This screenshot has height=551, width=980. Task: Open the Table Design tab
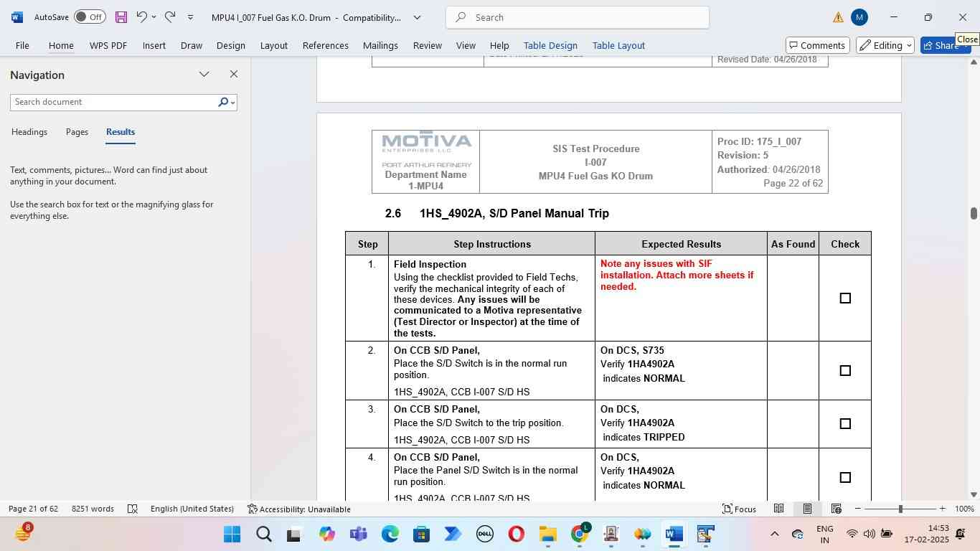[550, 45]
